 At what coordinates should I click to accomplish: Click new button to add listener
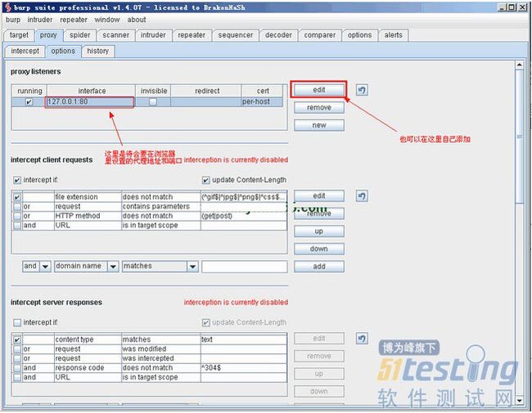pyautogui.click(x=319, y=125)
